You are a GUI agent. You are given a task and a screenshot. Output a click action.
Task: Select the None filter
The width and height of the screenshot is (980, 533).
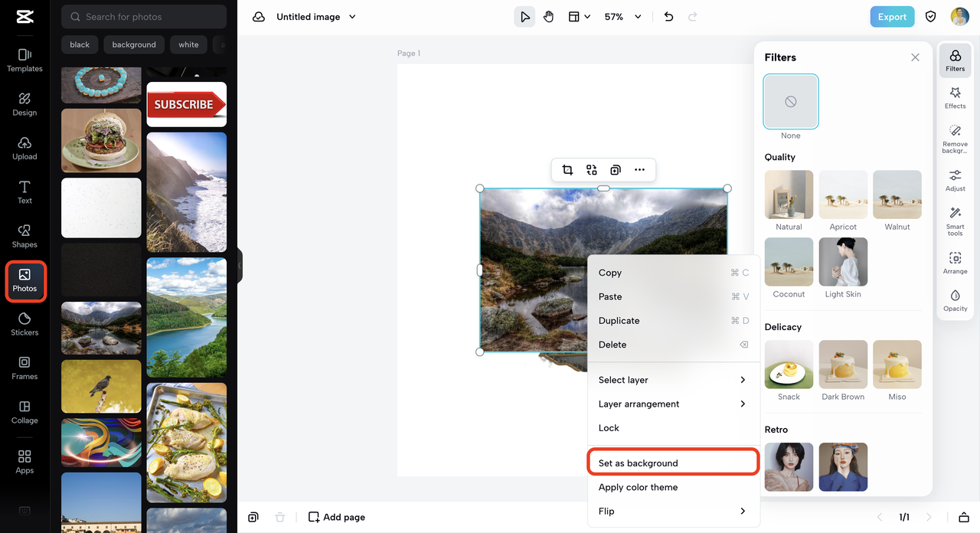click(791, 101)
